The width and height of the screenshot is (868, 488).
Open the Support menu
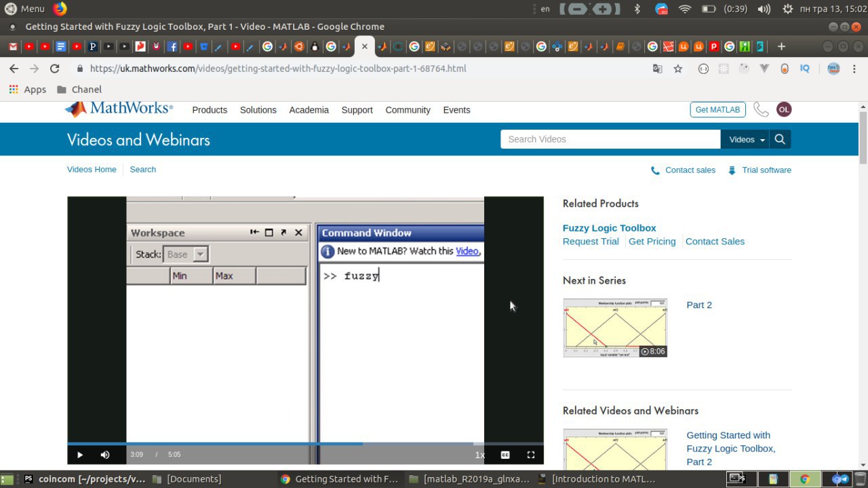357,110
